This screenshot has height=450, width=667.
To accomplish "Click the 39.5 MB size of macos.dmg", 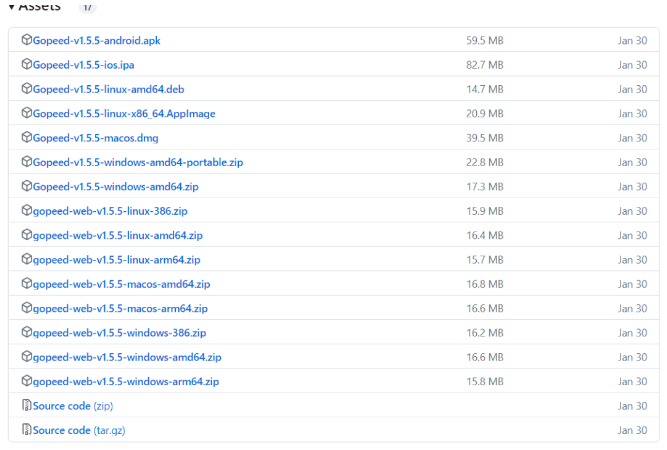I will coord(485,138).
